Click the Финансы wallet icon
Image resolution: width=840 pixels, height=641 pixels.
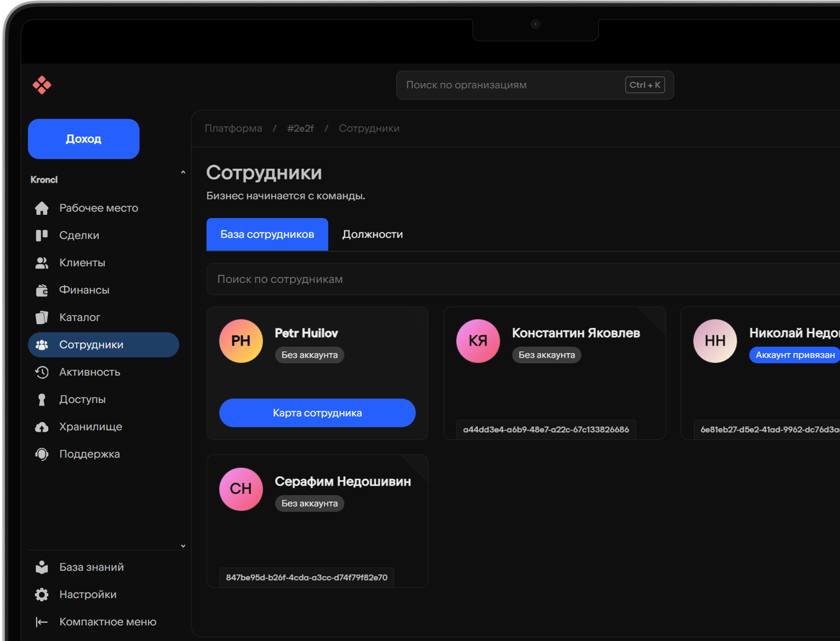tap(42, 290)
